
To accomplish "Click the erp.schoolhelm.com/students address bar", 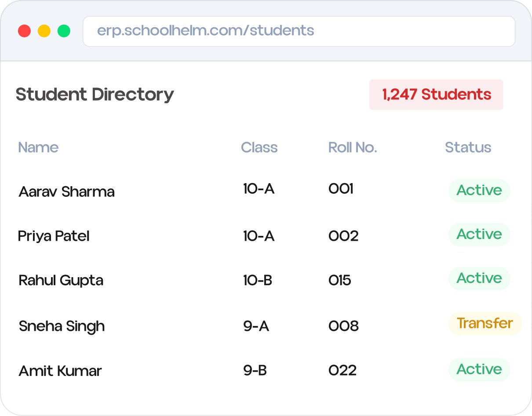I will [x=299, y=31].
